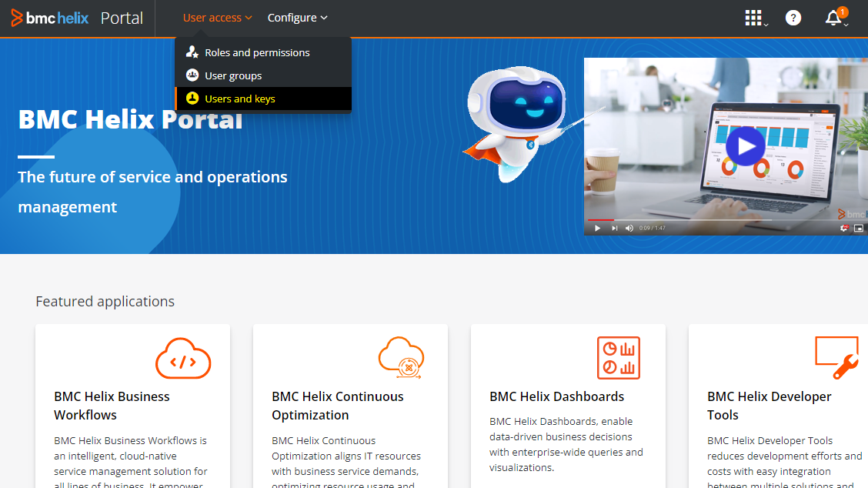Click the large play button on video
The image size is (868, 488).
745,146
